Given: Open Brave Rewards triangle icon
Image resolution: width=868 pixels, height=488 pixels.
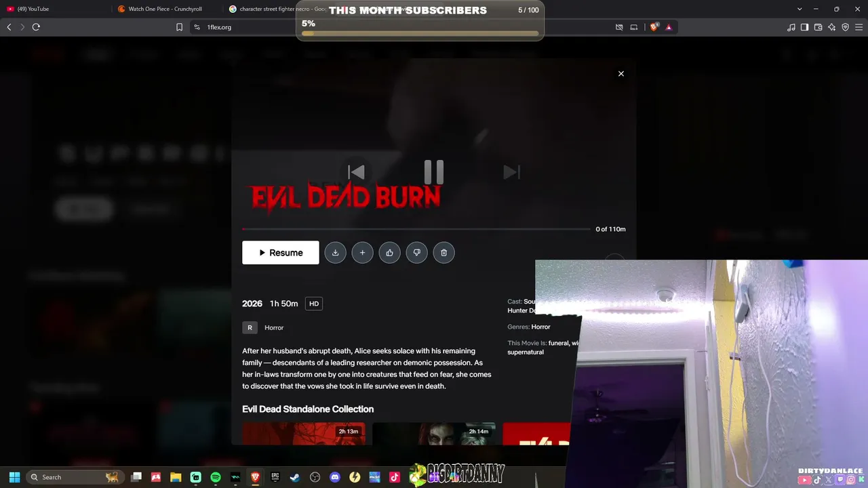Looking at the screenshot, I should (669, 27).
